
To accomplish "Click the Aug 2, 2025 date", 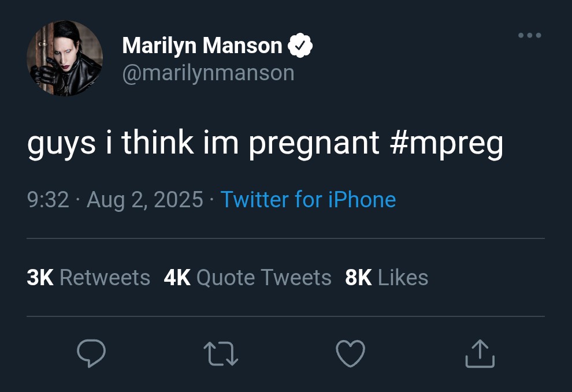I will pos(144,200).
